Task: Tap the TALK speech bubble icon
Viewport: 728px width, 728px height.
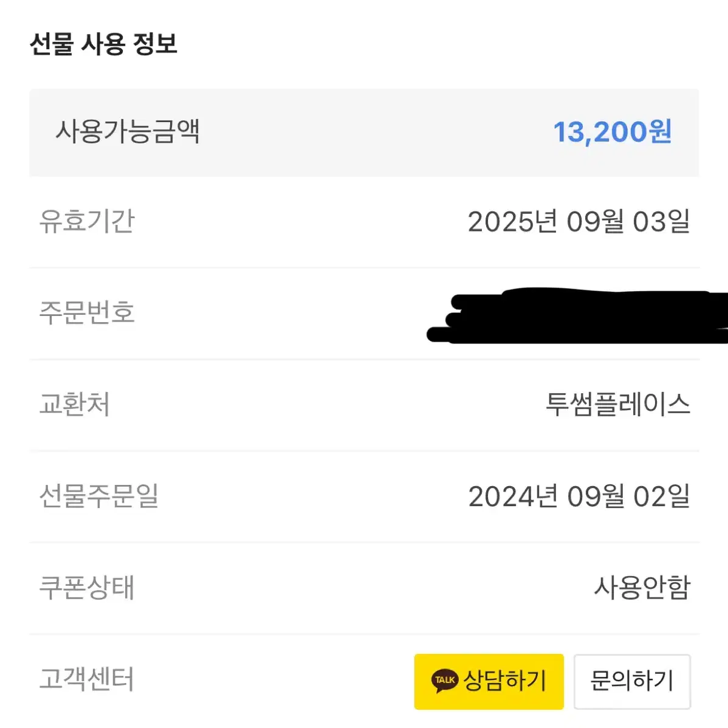Action: (445, 681)
